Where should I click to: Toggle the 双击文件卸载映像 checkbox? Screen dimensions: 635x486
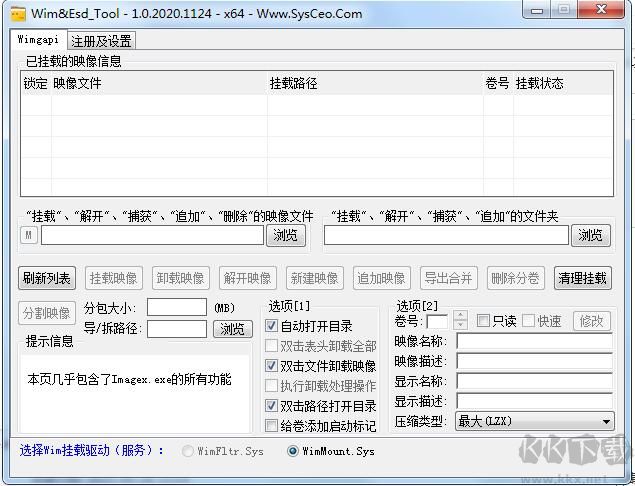(x=271, y=366)
